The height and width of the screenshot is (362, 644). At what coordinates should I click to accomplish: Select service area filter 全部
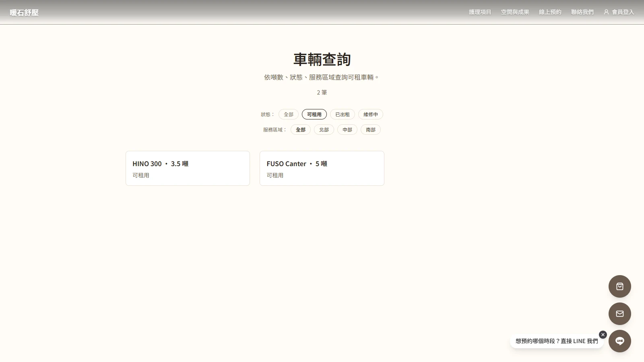click(301, 130)
